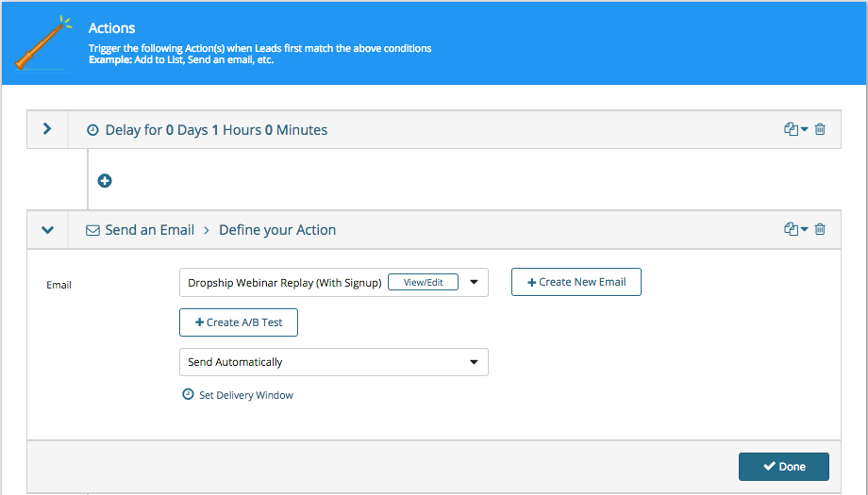Open Set Delivery Window link
This screenshot has height=495, width=868.
coord(246,395)
